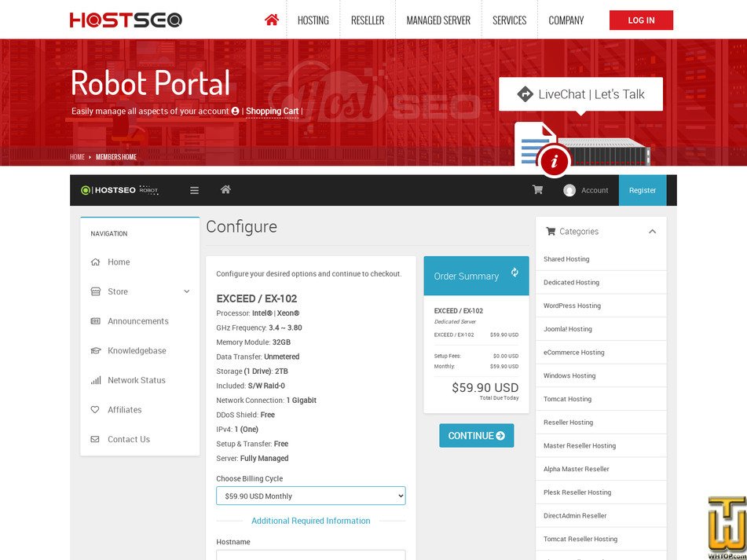Click the Contact Us envelope icon
Screen dimensions: 747x560
click(95, 439)
